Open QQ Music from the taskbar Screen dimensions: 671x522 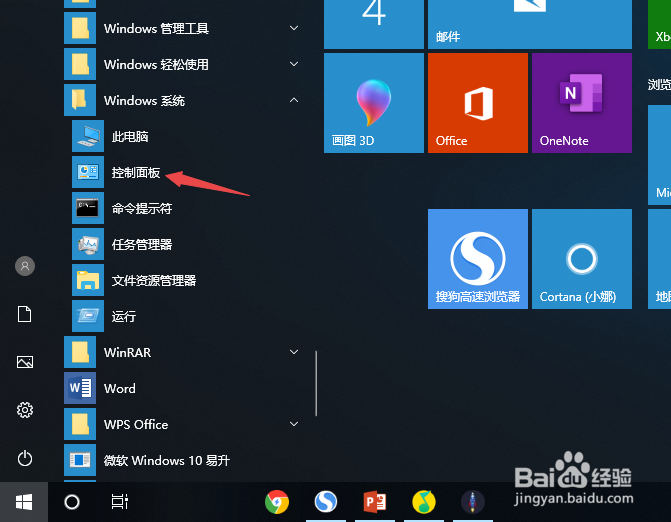click(424, 502)
